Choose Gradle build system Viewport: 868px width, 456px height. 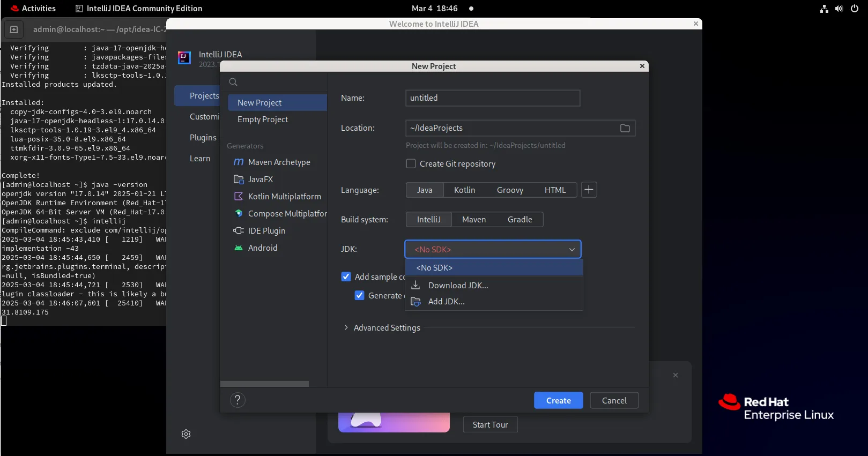(520, 220)
